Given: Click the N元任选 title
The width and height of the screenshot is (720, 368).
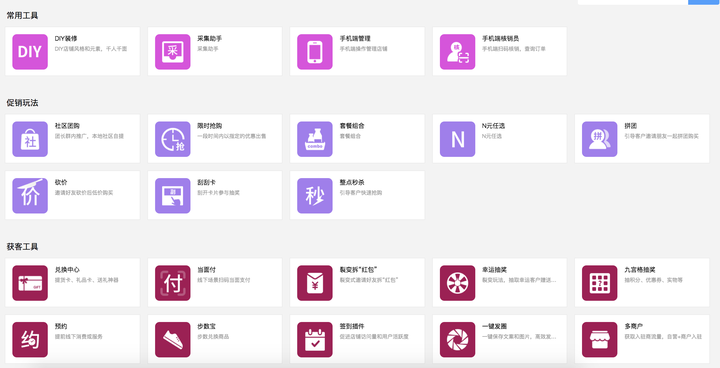Looking at the screenshot, I should click(x=493, y=126).
